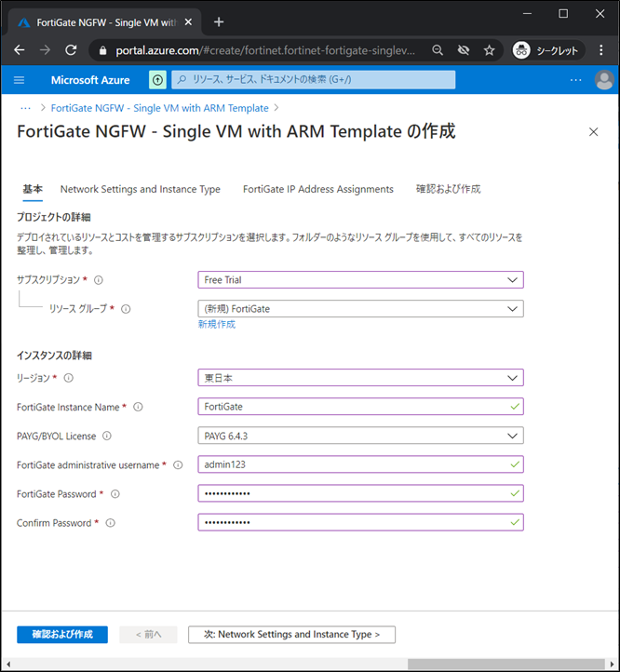The height and width of the screenshot is (672, 620).
Task: Open the resource group dropdown showing (新規) FortiGate
Action: (360, 309)
